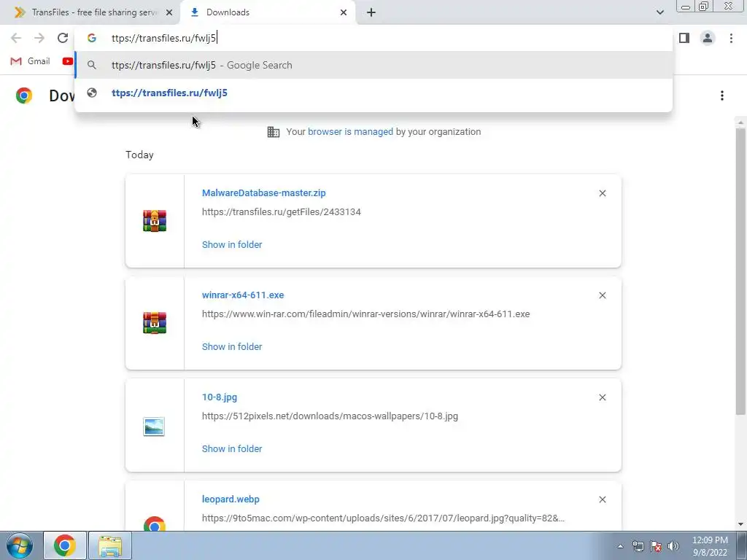The height and width of the screenshot is (560, 747).
Task: Open the Chrome three-dot menu
Action: pyautogui.click(x=731, y=38)
